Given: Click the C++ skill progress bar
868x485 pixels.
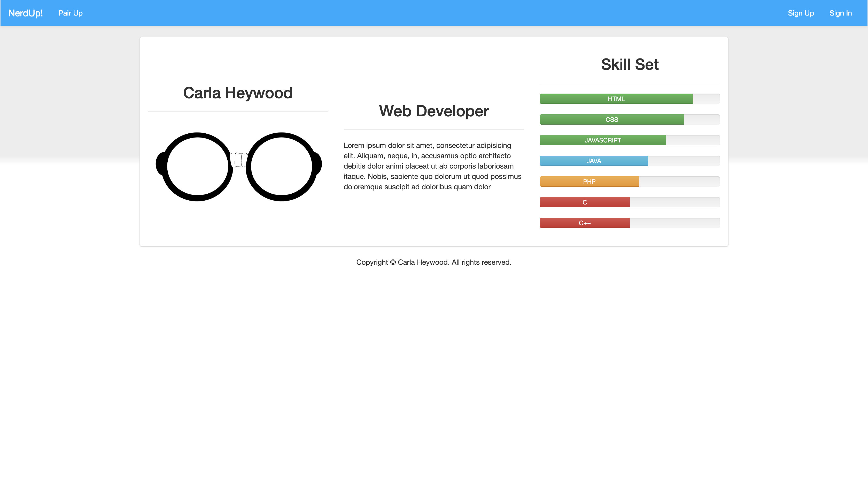Looking at the screenshot, I should coord(585,223).
